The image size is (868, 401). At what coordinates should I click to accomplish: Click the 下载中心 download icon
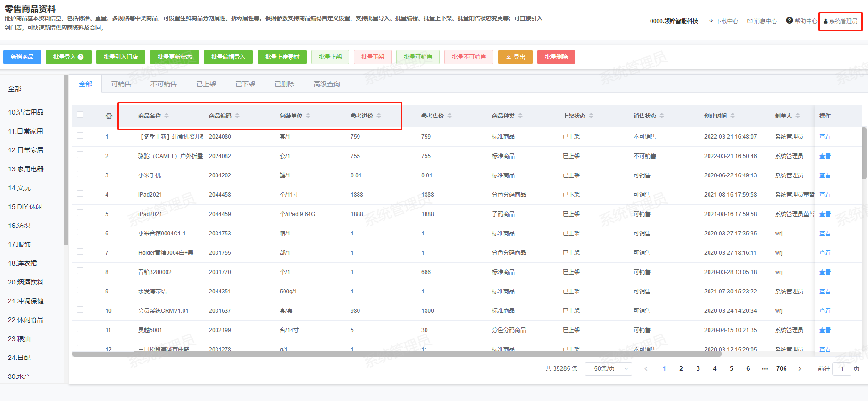[711, 21]
